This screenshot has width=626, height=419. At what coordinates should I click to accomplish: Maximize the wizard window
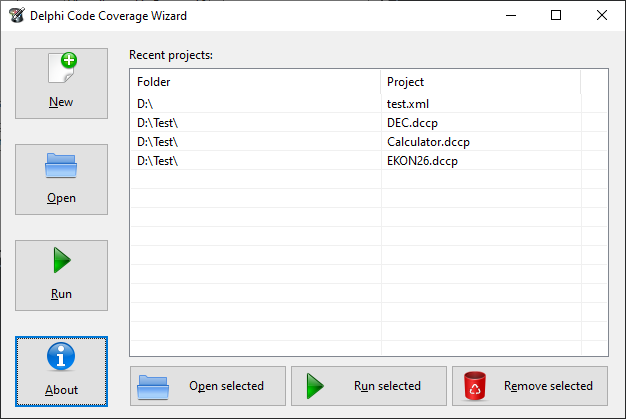(x=556, y=16)
